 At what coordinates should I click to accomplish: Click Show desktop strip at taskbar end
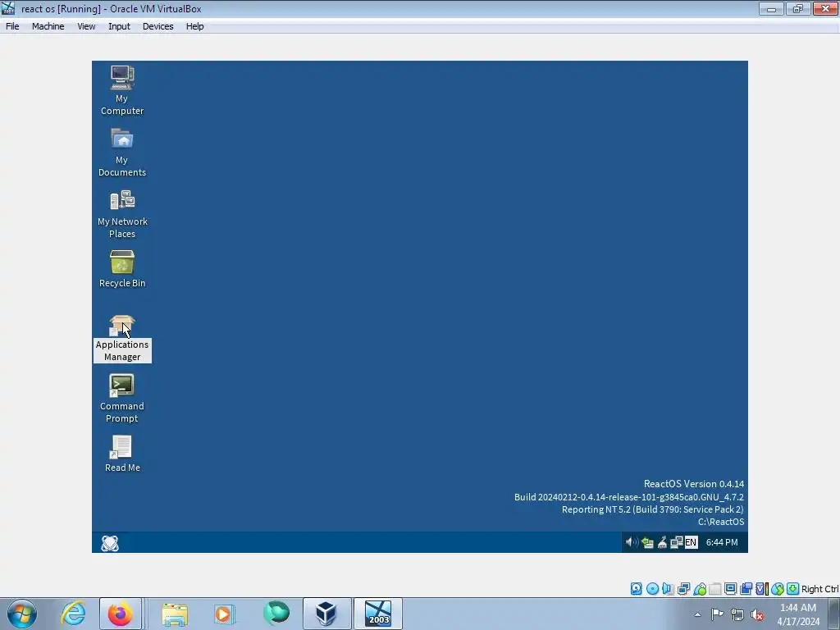[x=834, y=614]
